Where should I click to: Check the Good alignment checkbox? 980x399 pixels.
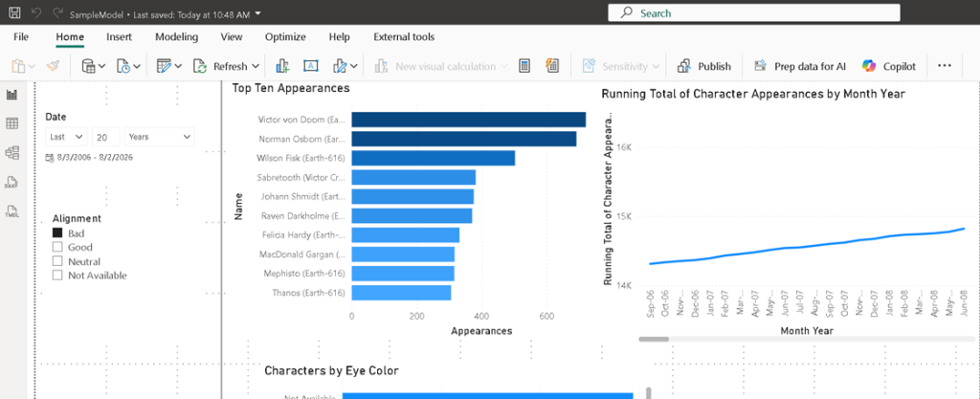57,247
